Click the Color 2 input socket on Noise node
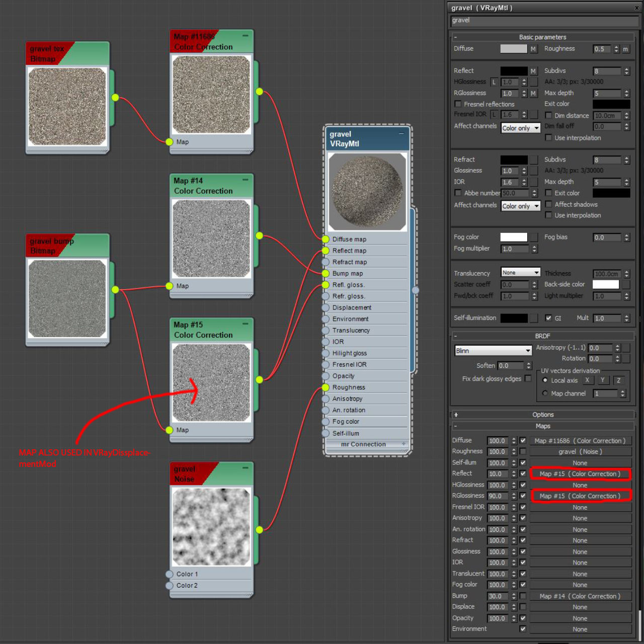 [x=170, y=585]
